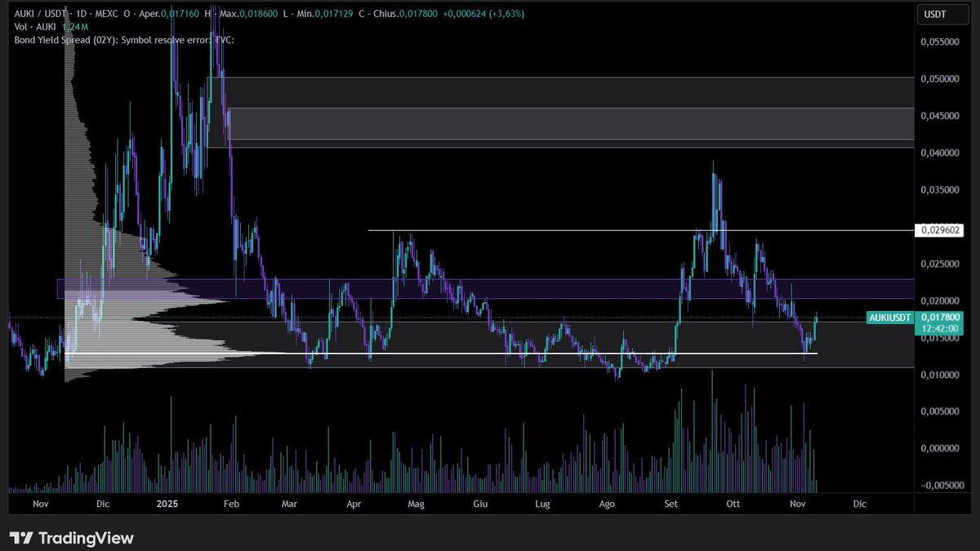Click the Apr time axis label

[x=353, y=504]
